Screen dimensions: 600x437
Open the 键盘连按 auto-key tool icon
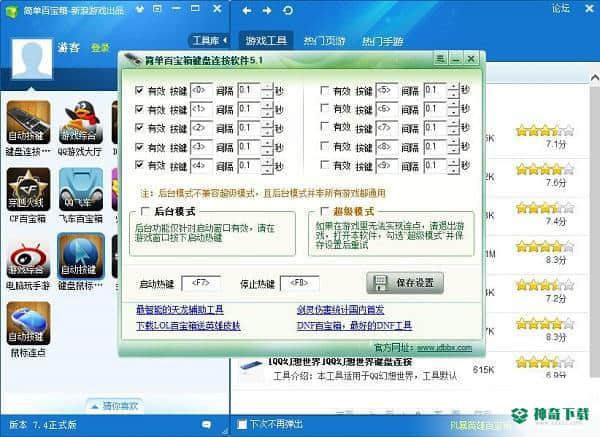[28, 122]
